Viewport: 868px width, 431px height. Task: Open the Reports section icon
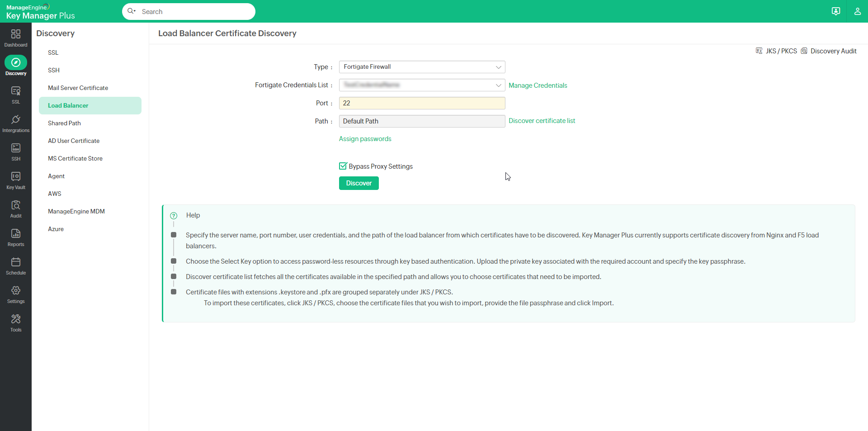tap(16, 236)
